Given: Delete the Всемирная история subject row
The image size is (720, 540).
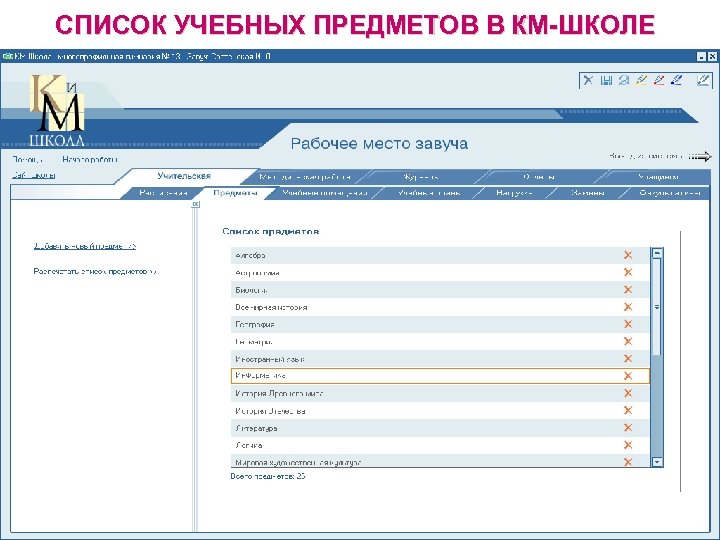Looking at the screenshot, I should 628,307.
